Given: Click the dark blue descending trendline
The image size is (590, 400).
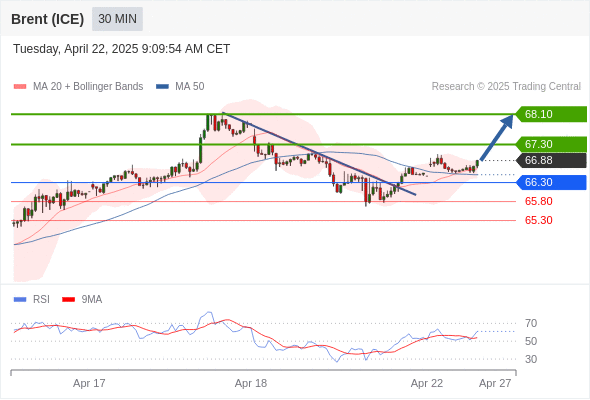Looking at the screenshot, I should pyautogui.click(x=319, y=154).
